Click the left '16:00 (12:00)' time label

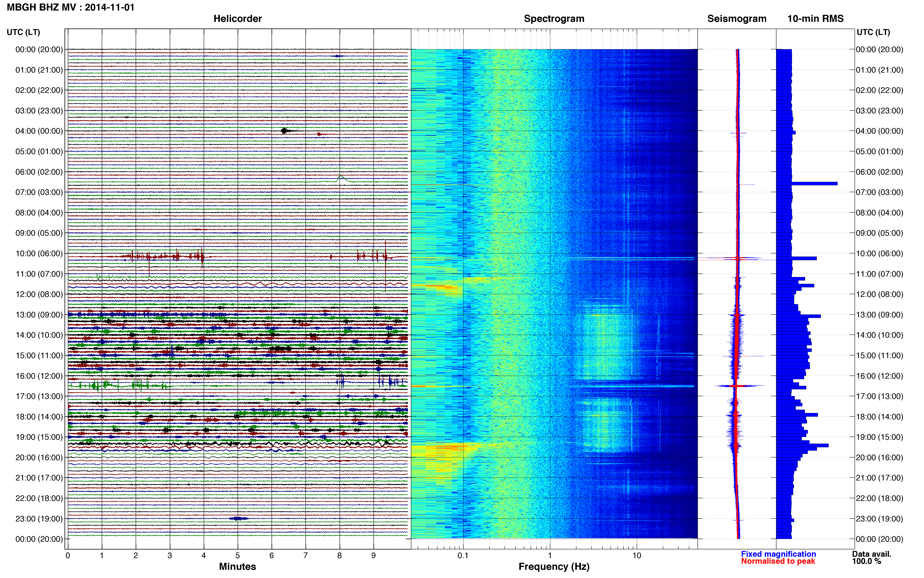click(x=39, y=376)
